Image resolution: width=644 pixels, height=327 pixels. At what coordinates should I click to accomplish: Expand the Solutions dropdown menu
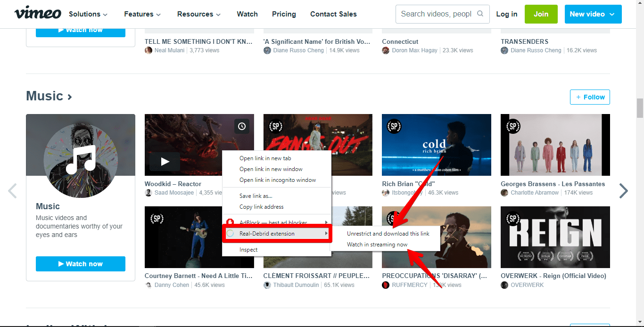pos(88,14)
